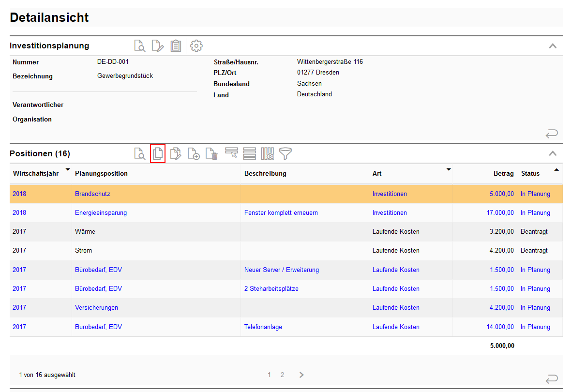This screenshot has height=392, width=571.
Task: Open column configuration icon with gear
Action: click(x=267, y=153)
